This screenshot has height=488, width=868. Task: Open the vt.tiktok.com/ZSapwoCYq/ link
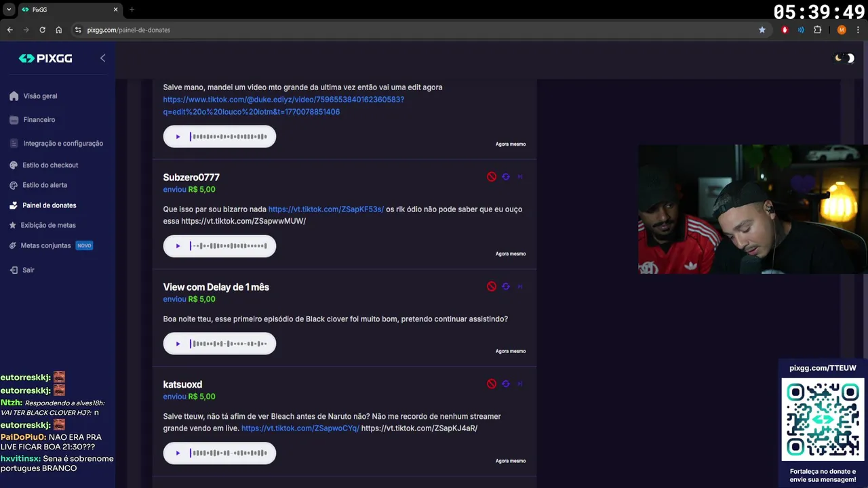click(x=300, y=428)
